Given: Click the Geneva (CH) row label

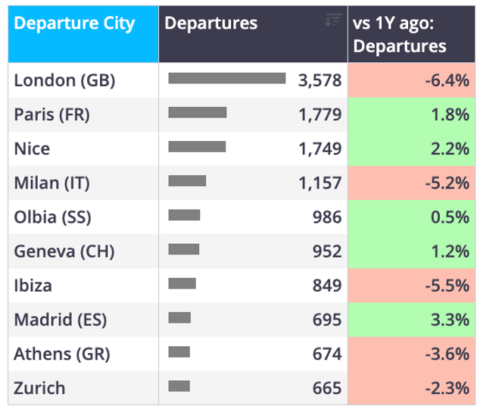Looking at the screenshot, I should tap(64, 251).
